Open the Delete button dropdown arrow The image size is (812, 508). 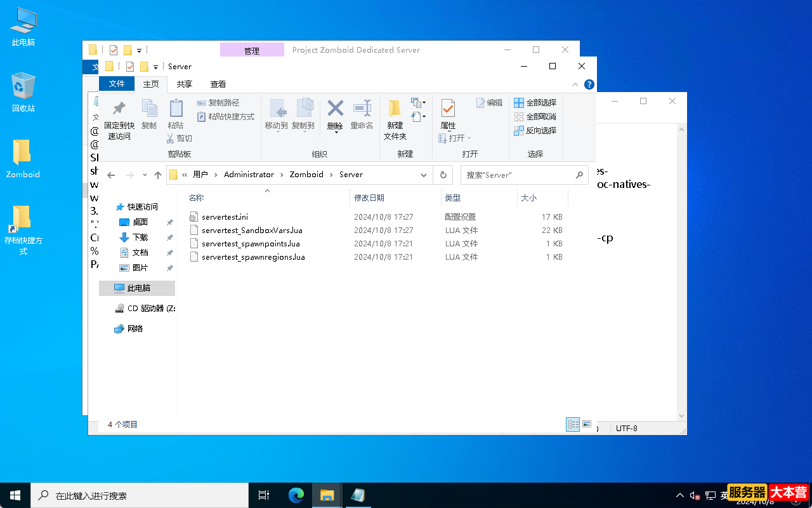[x=335, y=132]
